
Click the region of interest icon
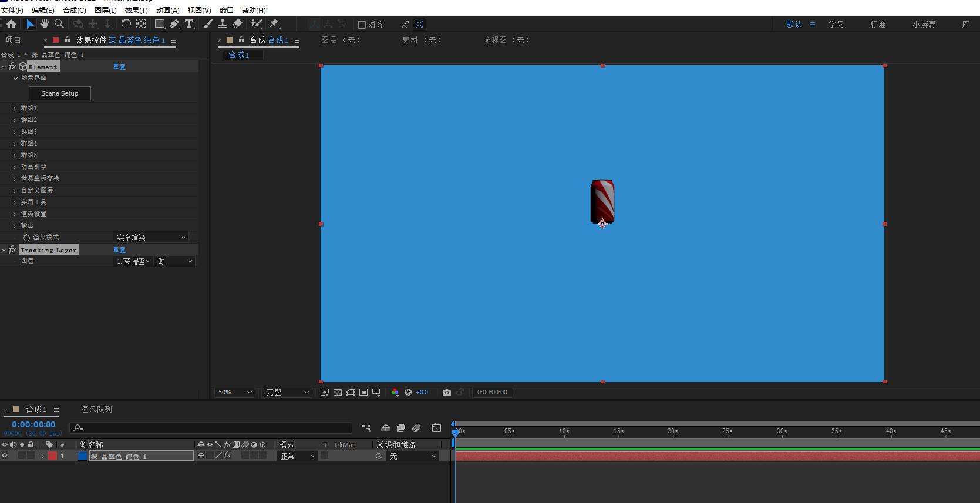pyautogui.click(x=363, y=392)
